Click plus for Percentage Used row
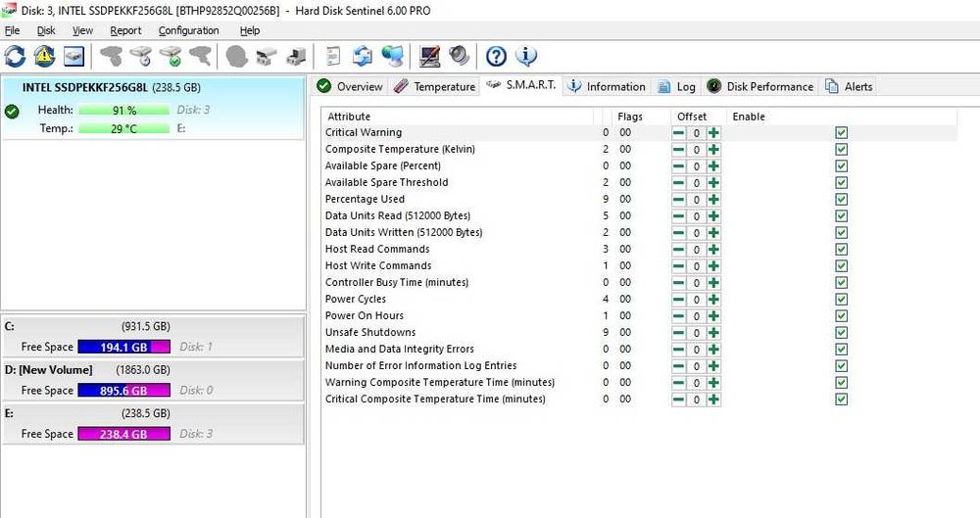Image resolution: width=980 pixels, height=518 pixels. (x=713, y=200)
